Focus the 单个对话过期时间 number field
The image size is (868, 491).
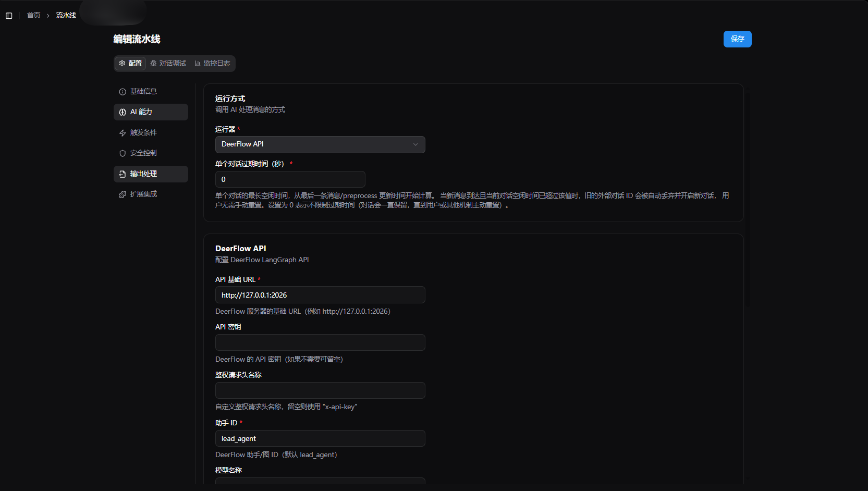tap(290, 179)
